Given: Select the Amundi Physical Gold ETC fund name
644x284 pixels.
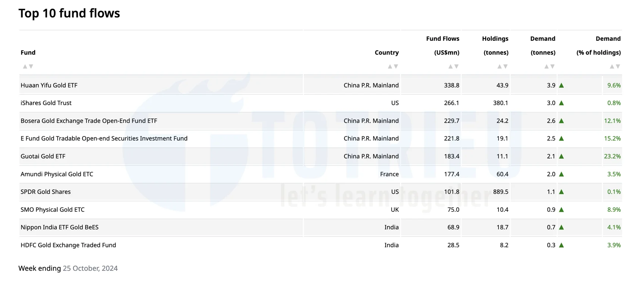Looking at the screenshot, I should point(57,174).
